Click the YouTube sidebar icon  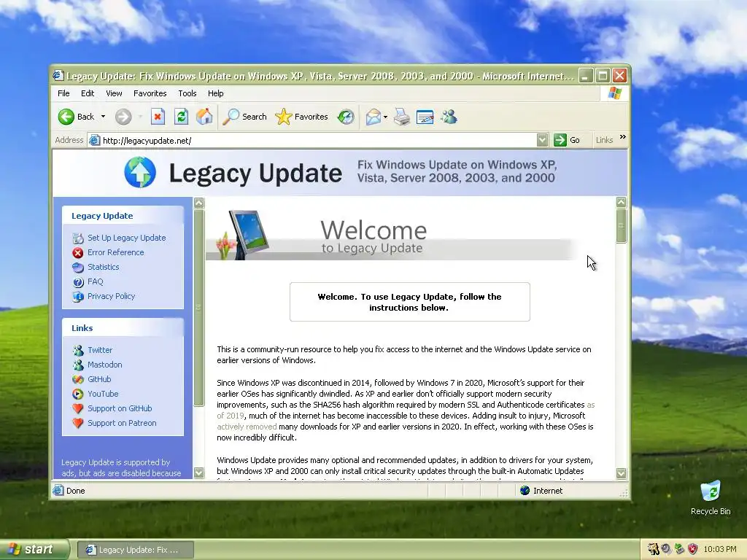click(x=78, y=394)
